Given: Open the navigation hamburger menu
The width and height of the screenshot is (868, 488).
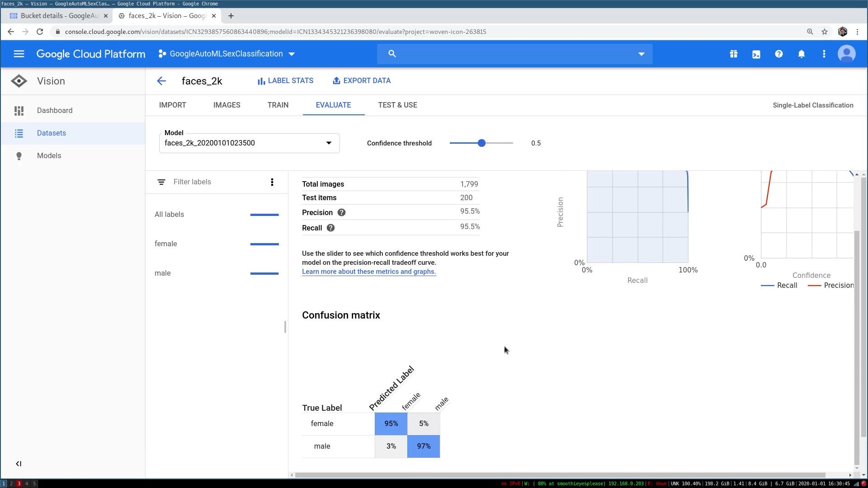Looking at the screenshot, I should [19, 54].
